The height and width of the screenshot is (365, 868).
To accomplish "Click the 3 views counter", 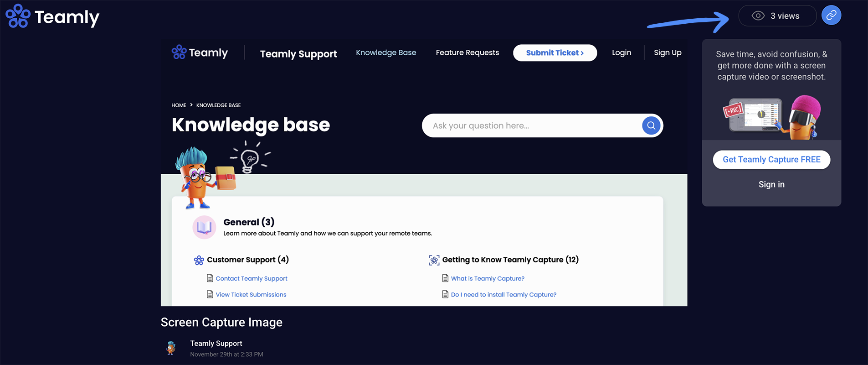I will click(777, 16).
